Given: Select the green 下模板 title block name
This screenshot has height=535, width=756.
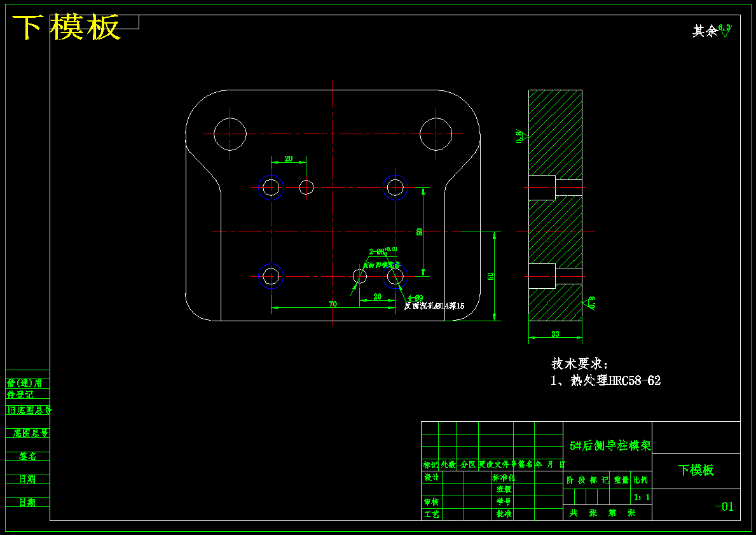Looking at the screenshot, I should point(696,470).
